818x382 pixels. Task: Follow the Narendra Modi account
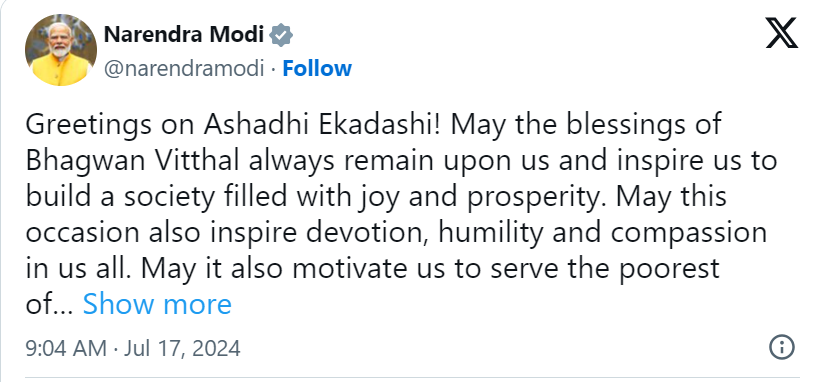tap(317, 68)
